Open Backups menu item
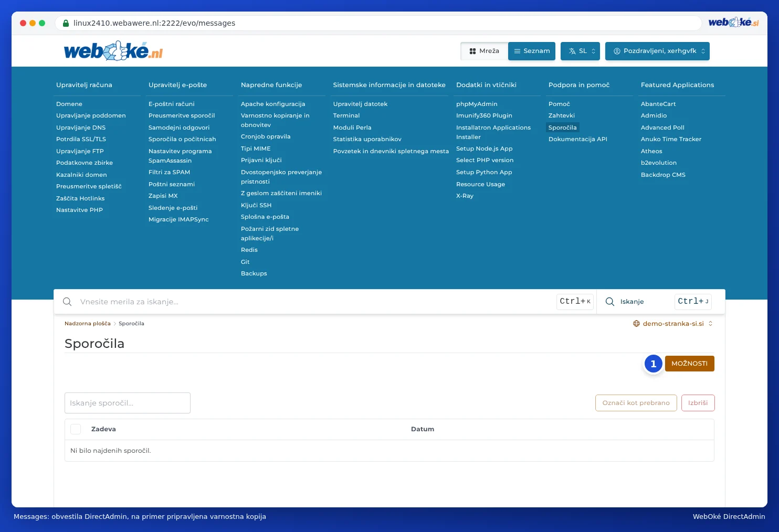Screen dimensions: 779x532 (x=254, y=273)
